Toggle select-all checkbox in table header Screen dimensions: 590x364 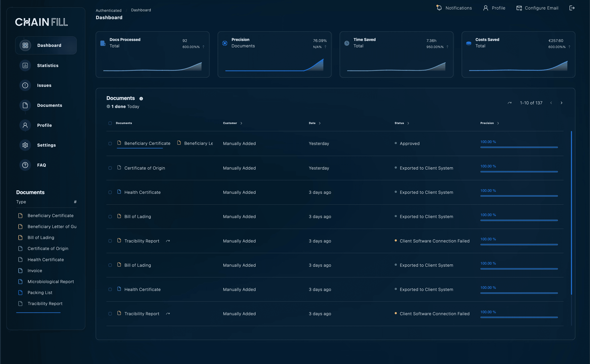[110, 123]
